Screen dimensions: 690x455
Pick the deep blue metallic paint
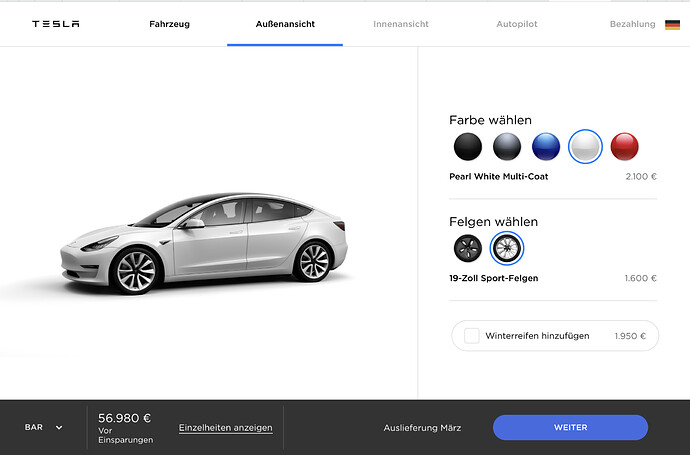pos(546,147)
